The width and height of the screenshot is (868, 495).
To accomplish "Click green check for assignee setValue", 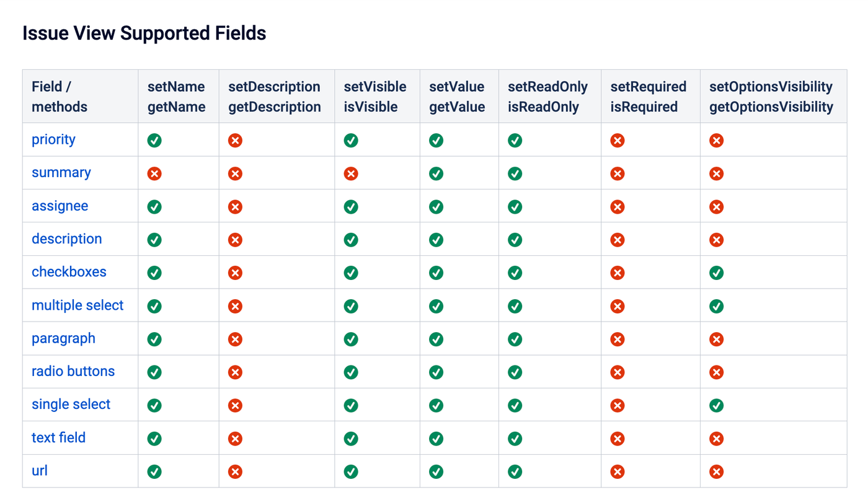I will 436,207.
